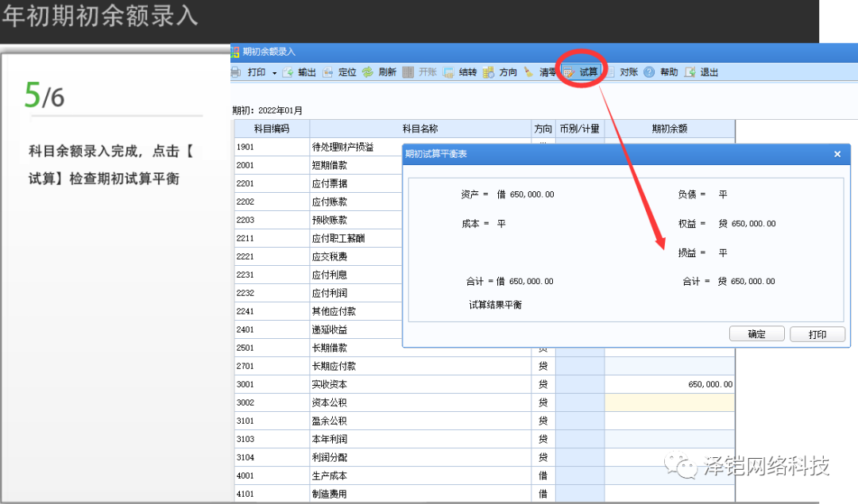Click the 输出 export toolbar icon

288,72
